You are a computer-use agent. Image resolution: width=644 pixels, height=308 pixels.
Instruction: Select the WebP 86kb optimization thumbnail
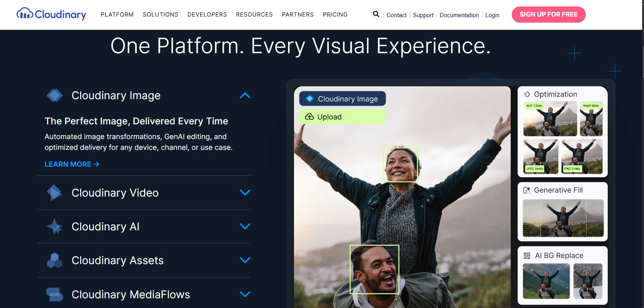(591, 119)
